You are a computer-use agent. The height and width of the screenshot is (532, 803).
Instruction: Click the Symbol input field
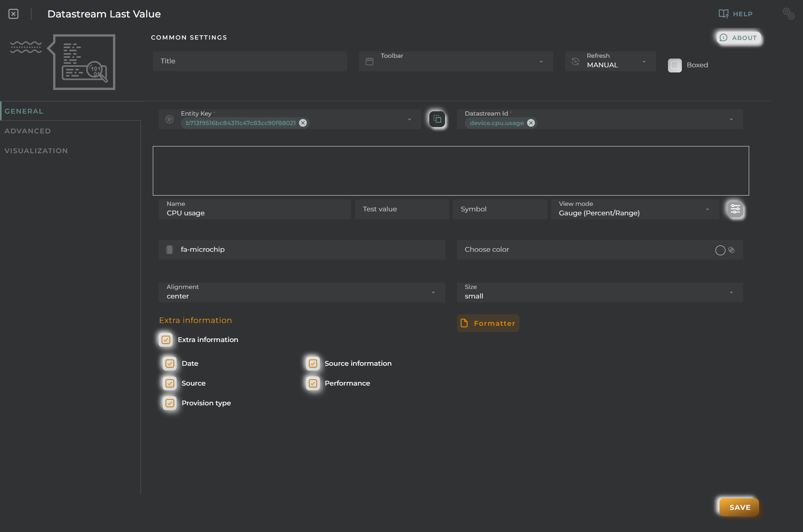pyautogui.click(x=500, y=209)
